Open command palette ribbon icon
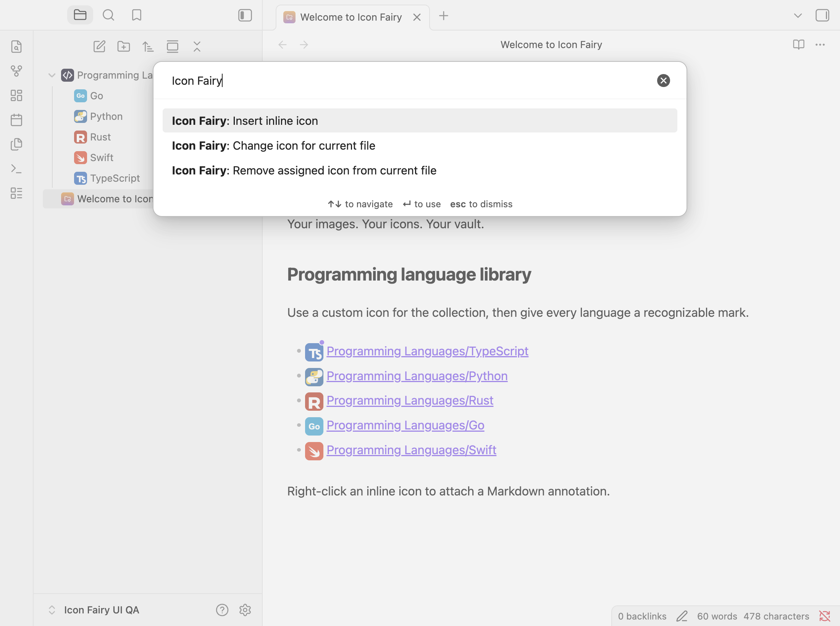This screenshot has width=840, height=626. [16, 169]
